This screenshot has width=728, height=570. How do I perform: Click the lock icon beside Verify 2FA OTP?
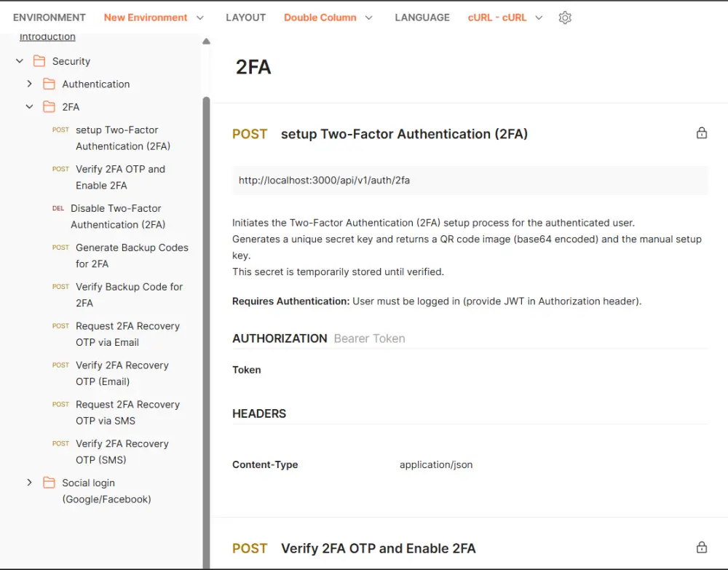click(x=702, y=547)
